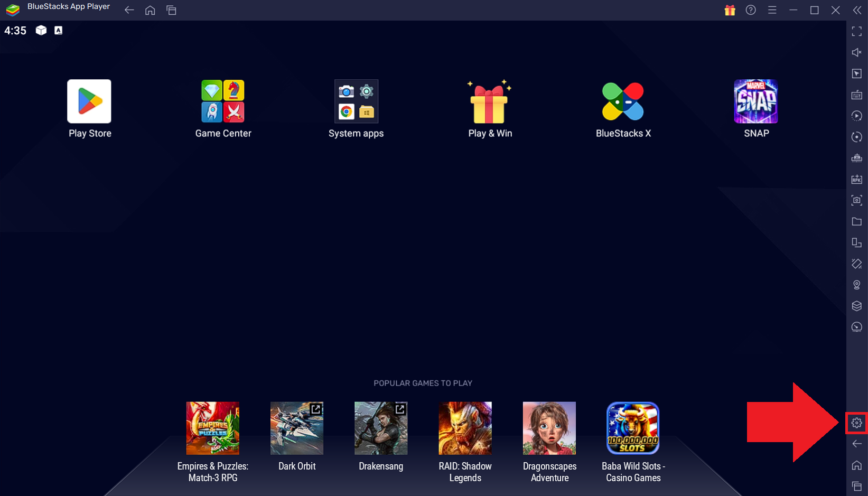
Task: Open the recent apps switcher
Action: click(x=171, y=10)
